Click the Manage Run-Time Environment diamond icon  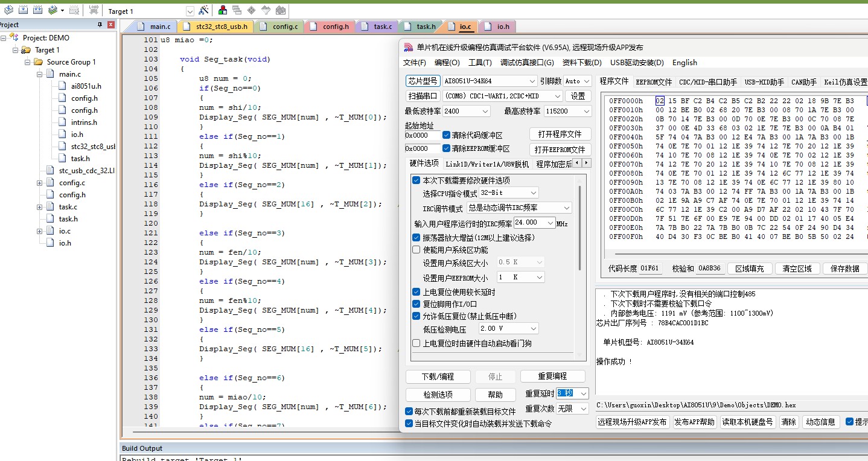pos(251,10)
